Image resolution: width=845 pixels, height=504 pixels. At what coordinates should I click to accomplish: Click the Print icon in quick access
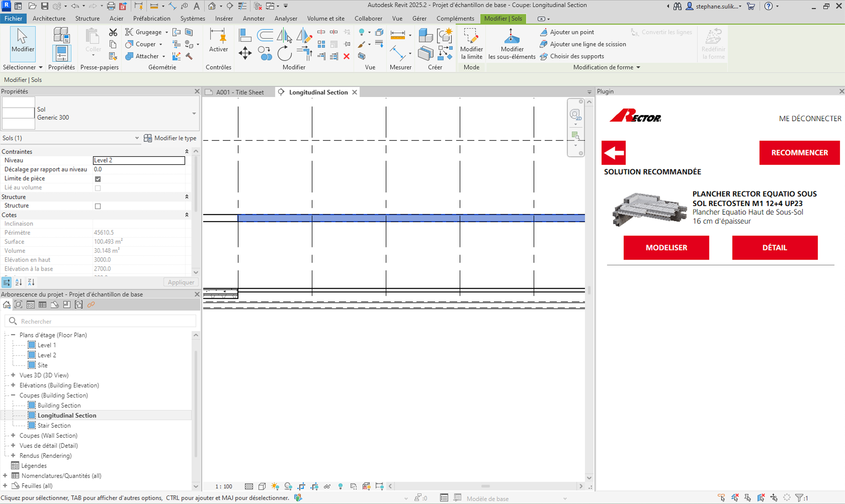pyautogui.click(x=111, y=6)
